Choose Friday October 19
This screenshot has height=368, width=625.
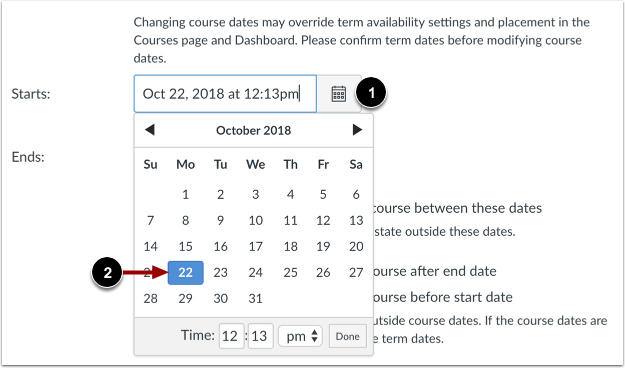tap(323, 247)
